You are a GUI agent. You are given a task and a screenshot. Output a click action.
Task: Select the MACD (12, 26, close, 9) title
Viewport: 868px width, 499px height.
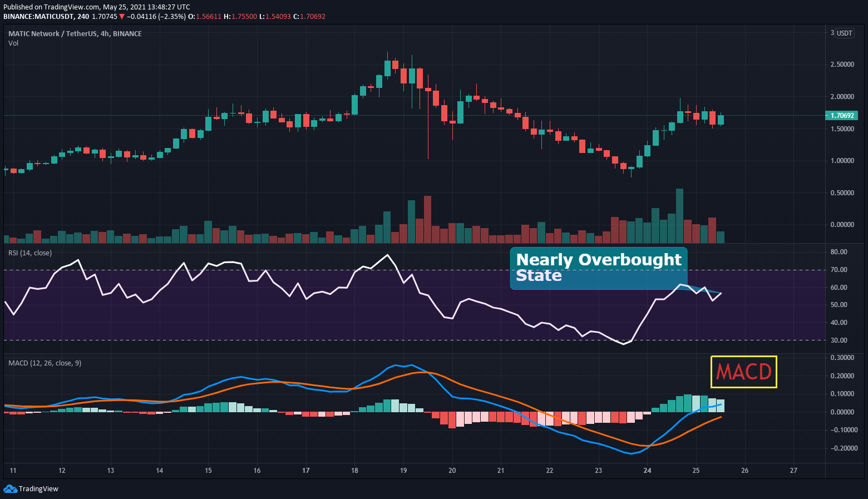(x=44, y=363)
